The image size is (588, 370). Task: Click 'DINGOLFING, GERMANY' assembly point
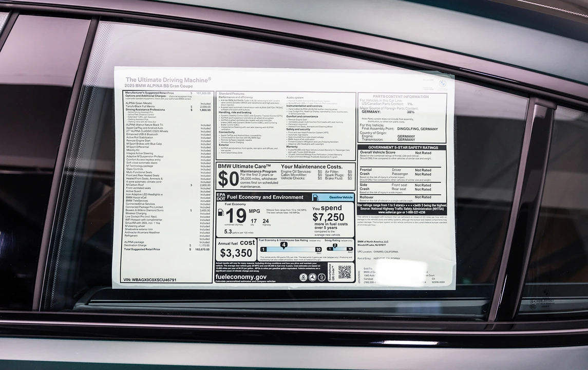416,128
